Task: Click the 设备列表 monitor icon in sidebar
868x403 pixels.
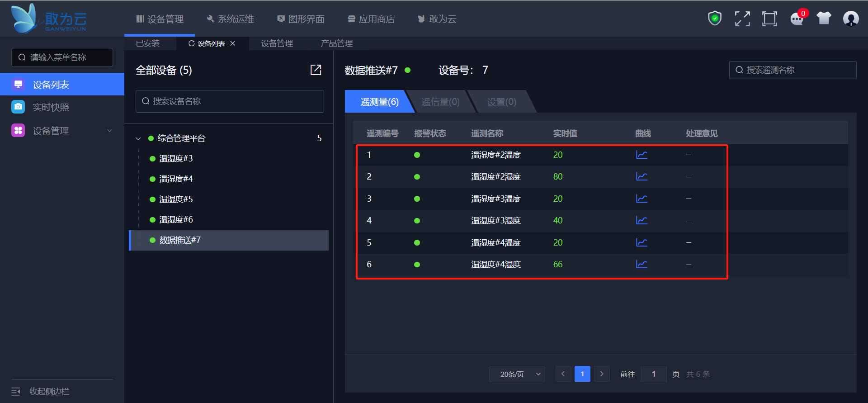Action: point(18,84)
